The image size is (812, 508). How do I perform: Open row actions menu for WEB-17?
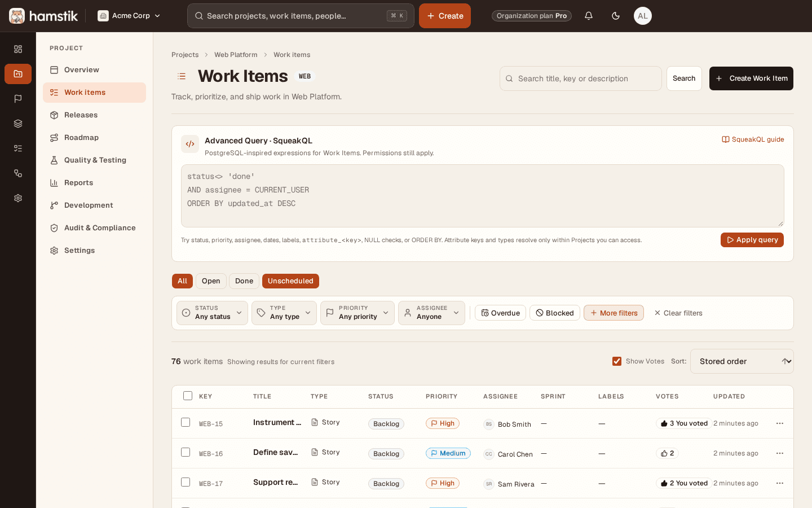[x=780, y=483]
